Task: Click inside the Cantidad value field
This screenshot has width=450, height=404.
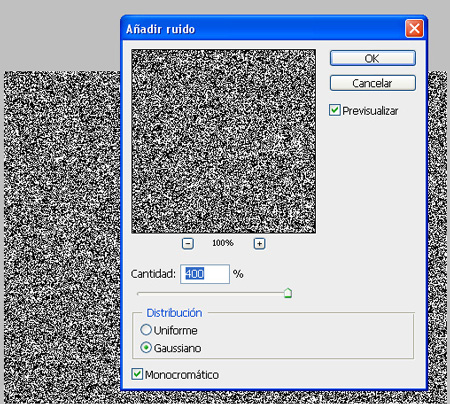Action: coord(205,274)
